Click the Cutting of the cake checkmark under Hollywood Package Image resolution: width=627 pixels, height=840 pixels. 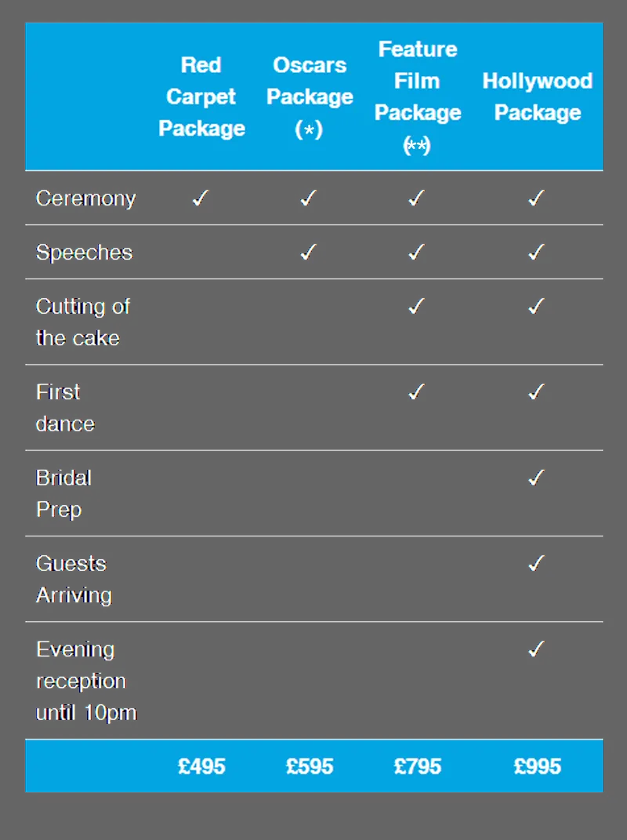pyautogui.click(x=537, y=306)
